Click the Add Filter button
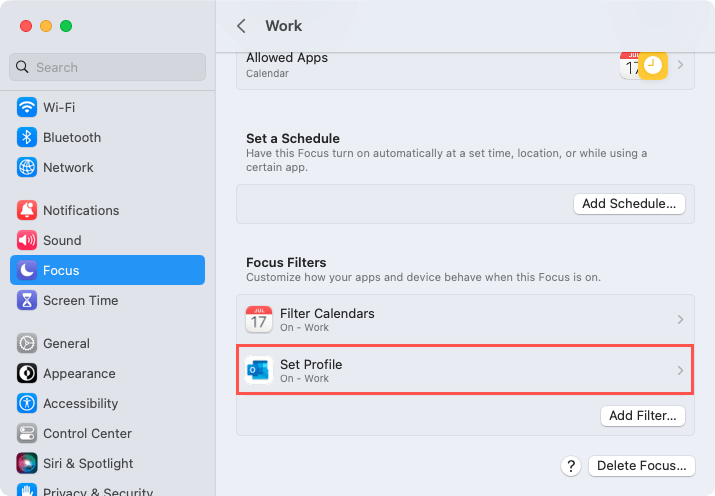 click(642, 416)
